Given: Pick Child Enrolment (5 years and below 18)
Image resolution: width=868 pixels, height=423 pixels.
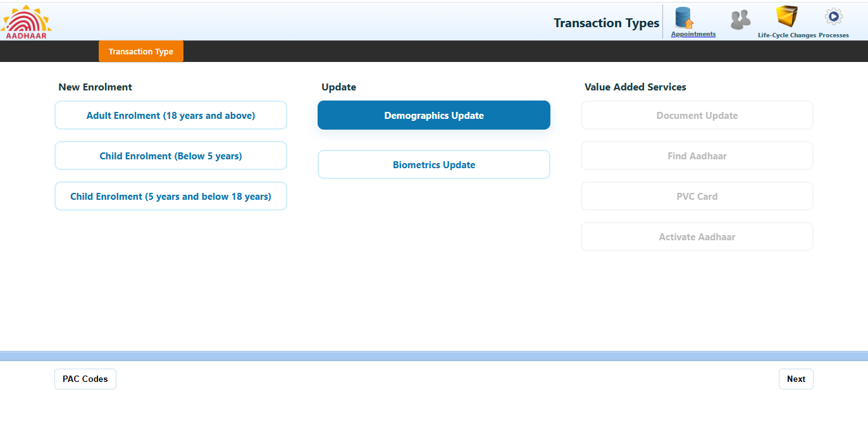Looking at the screenshot, I should (x=171, y=197).
